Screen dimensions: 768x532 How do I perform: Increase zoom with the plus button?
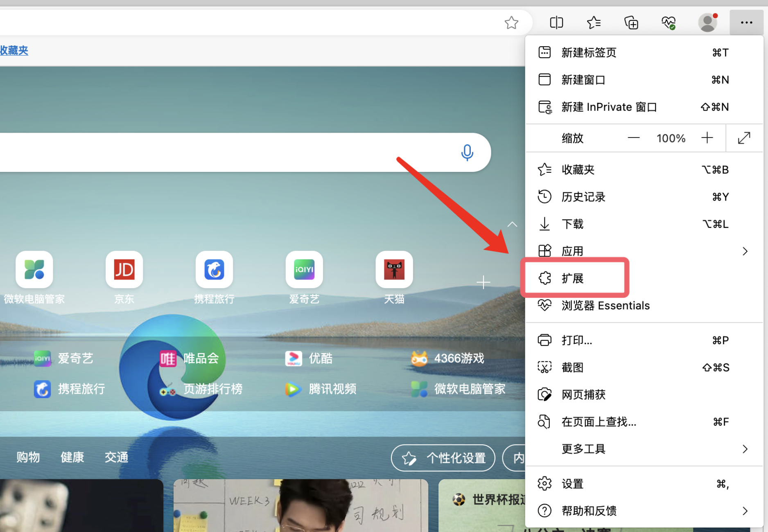(x=707, y=138)
